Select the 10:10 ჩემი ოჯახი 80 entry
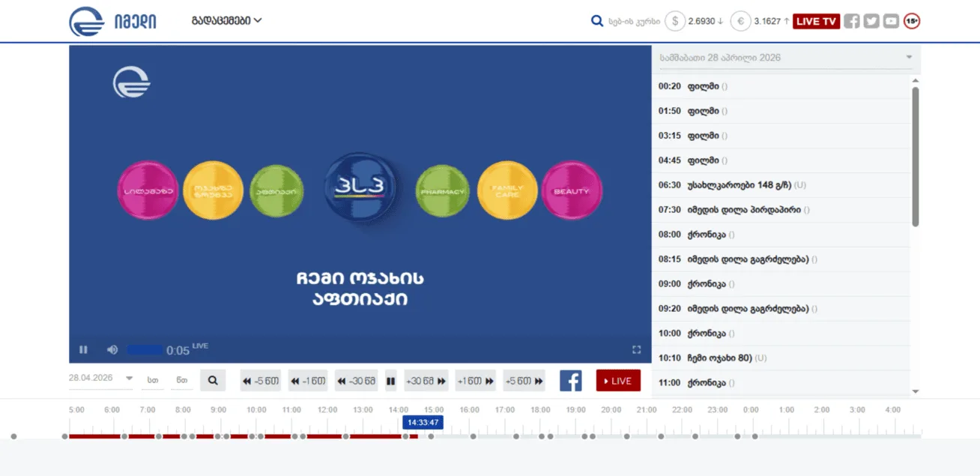Screen dimensions: 980x476 [781, 358]
